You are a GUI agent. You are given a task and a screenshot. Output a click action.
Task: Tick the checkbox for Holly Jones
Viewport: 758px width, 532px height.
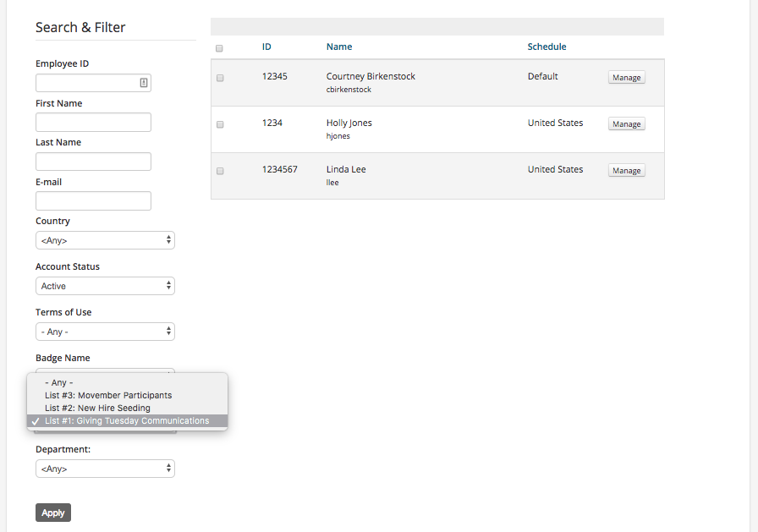point(221,124)
